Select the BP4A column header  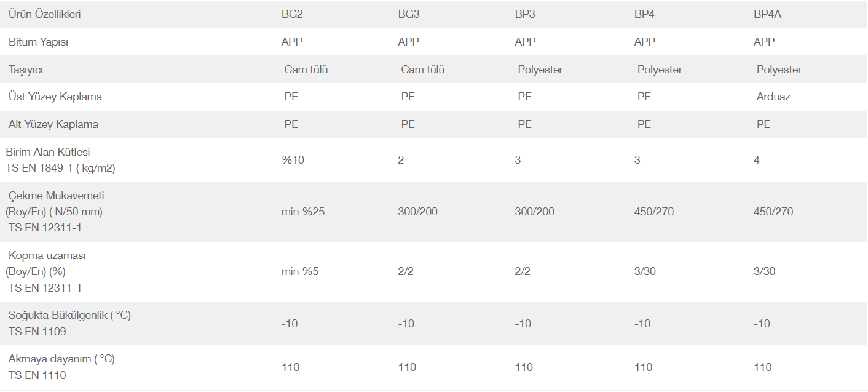pos(767,14)
